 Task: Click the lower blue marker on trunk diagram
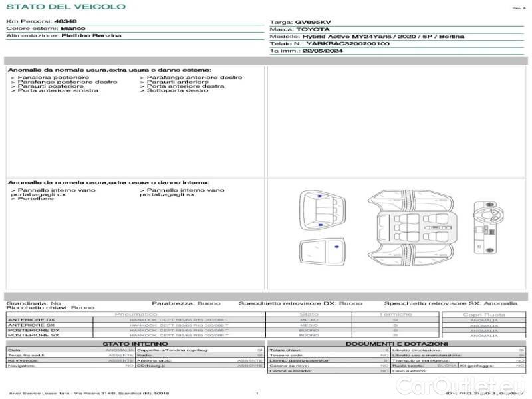[x=321, y=225]
